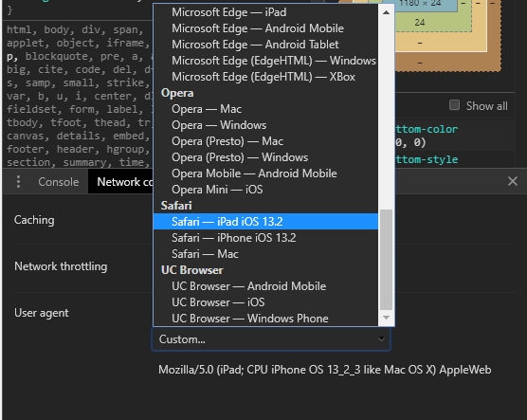Click the User agent label
The height and width of the screenshot is (420, 527).
(42, 313)
